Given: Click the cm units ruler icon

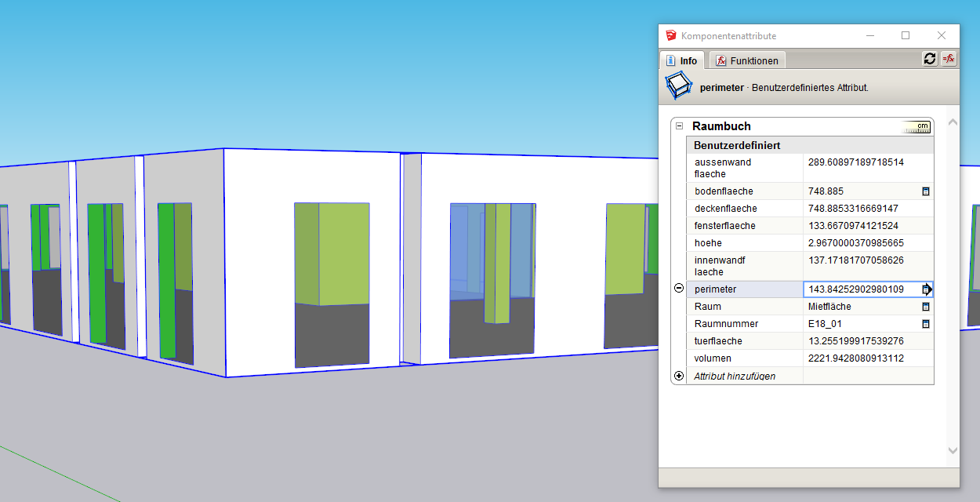Looking at the screenshot, I should pyautogui.click(x=916, y=126).
